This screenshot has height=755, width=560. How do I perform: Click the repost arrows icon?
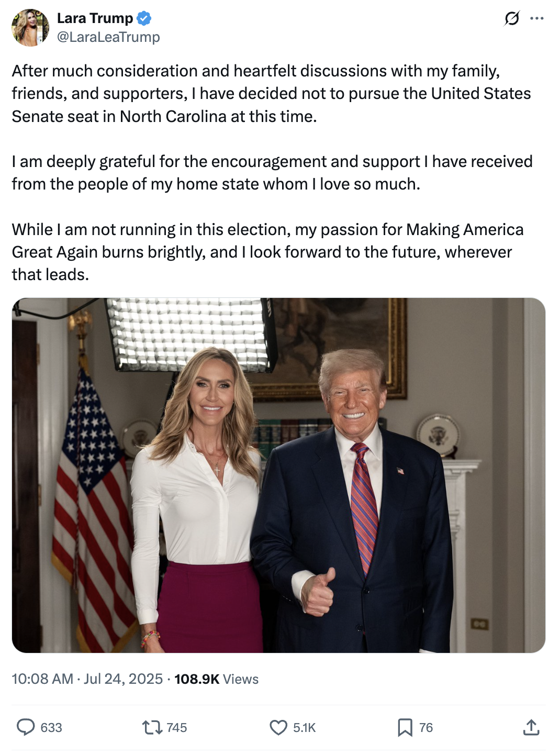point(152,727)
